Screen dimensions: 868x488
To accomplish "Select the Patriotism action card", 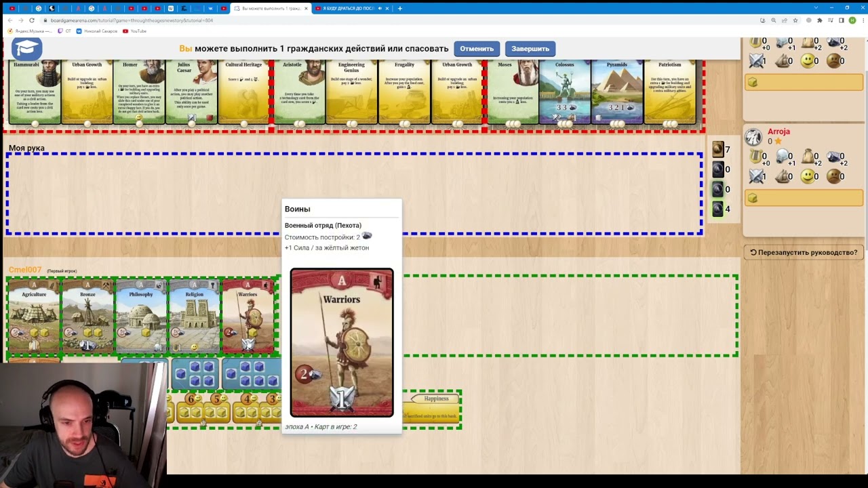I will pyautogui.click(x=669, y=92).
